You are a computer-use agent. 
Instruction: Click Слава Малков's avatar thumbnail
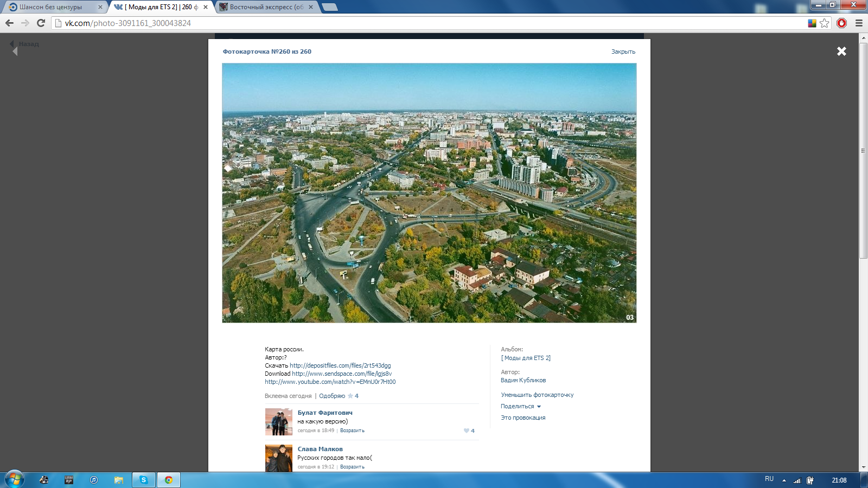pos(278,458)
